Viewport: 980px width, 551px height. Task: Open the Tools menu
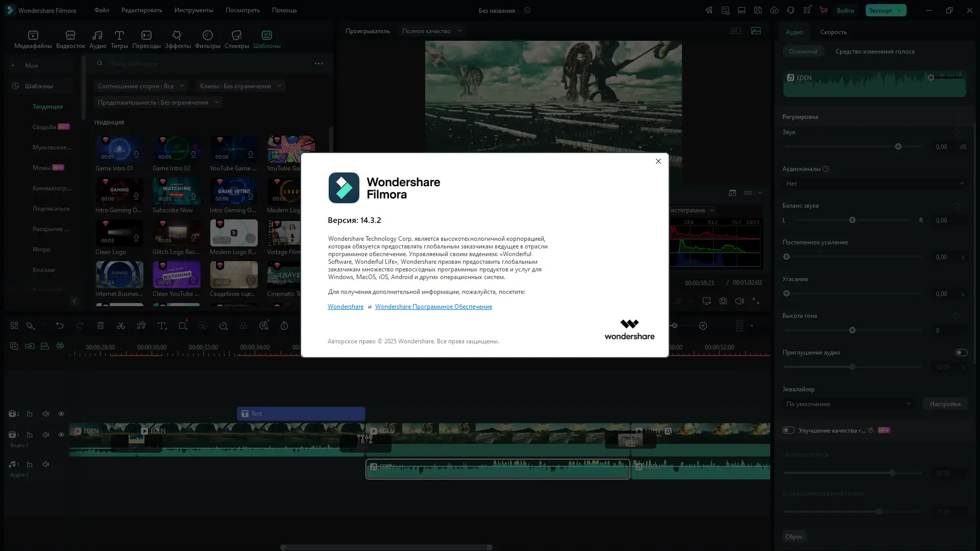coord(193,10)
